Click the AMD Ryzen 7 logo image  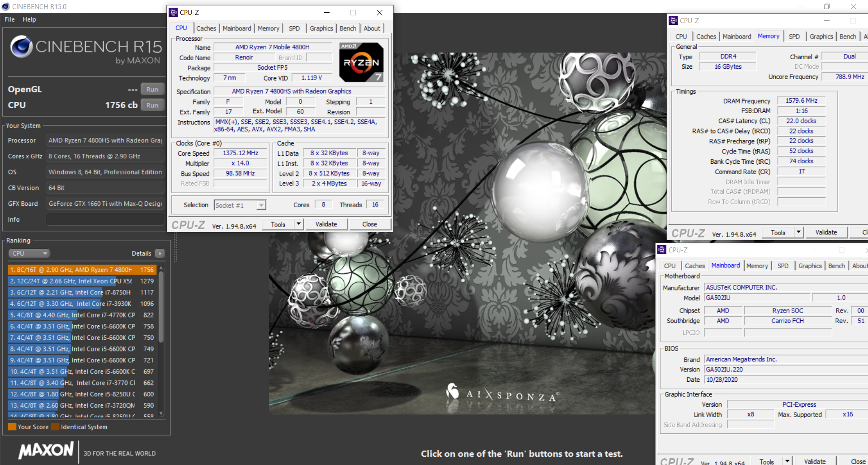pos(362,62)
